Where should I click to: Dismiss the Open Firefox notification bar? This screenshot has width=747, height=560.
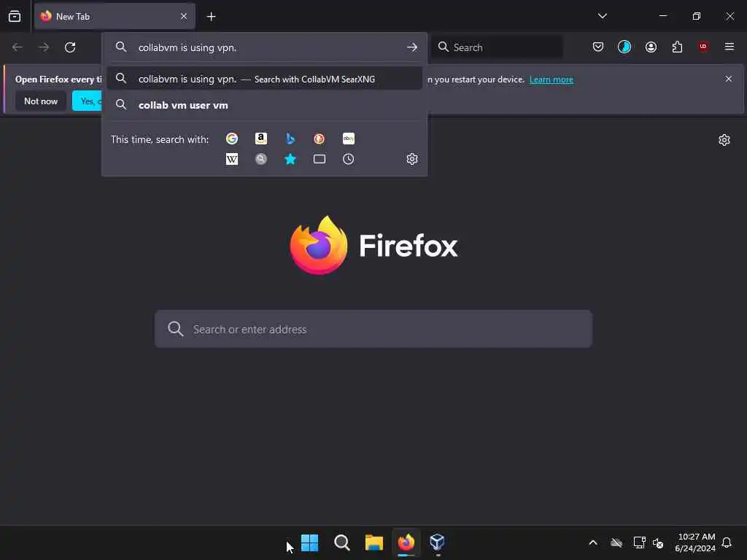729,79
